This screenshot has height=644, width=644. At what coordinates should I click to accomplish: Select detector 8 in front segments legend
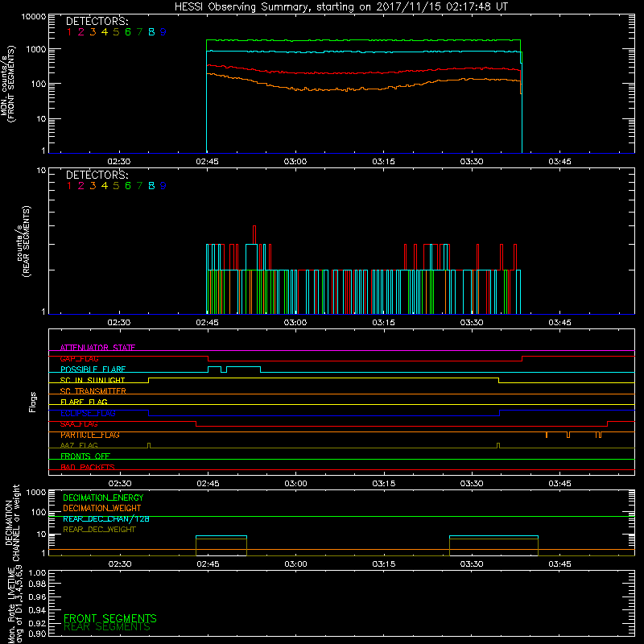click(151, 32)
